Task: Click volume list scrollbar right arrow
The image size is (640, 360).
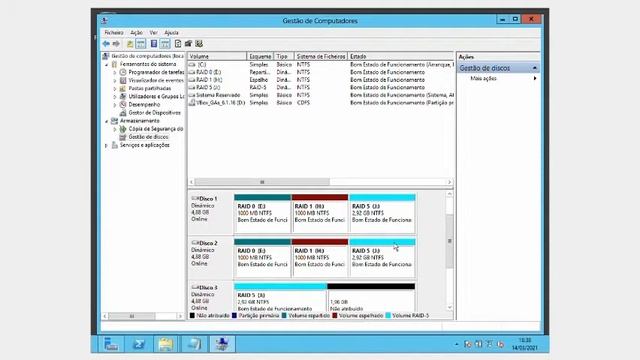Action: coord(449,182)
